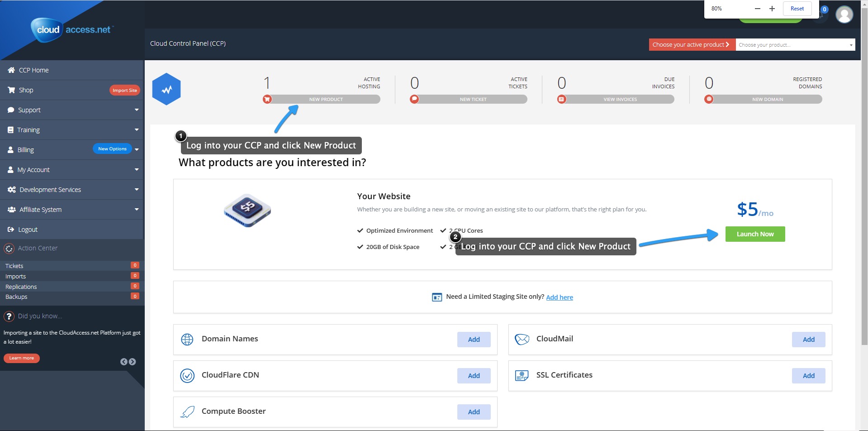Click the Shop cart icon

click(11, 90)
